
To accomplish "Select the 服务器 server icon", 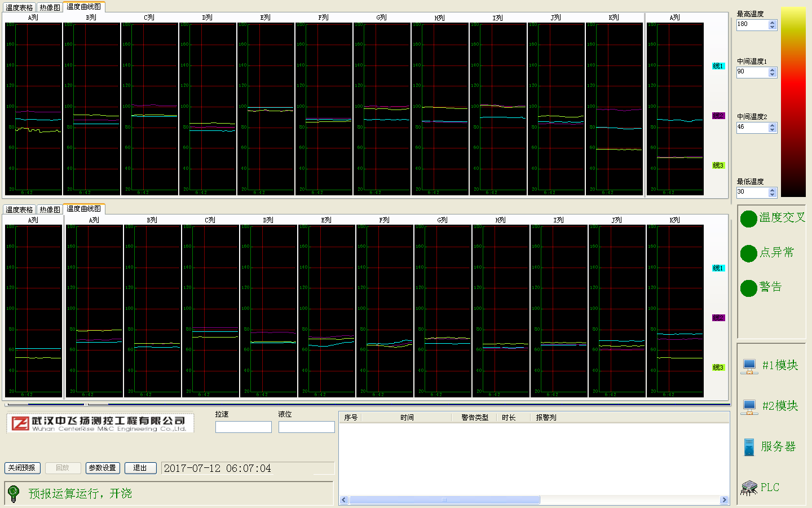I will pos(749,448).
